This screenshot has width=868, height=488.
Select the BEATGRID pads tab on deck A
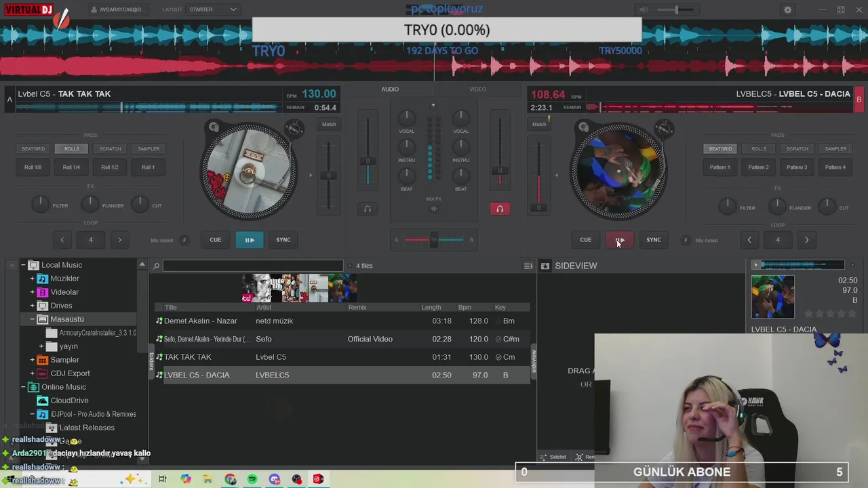(x=33, y=148)
